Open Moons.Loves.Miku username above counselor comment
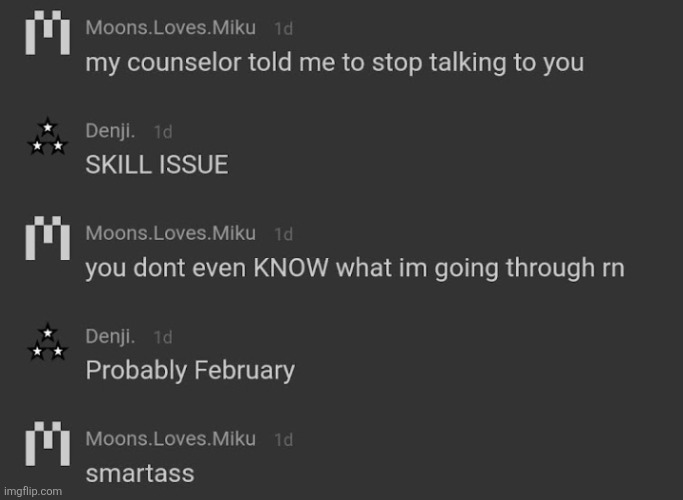 pyautogui.click(x=171, y=28)
